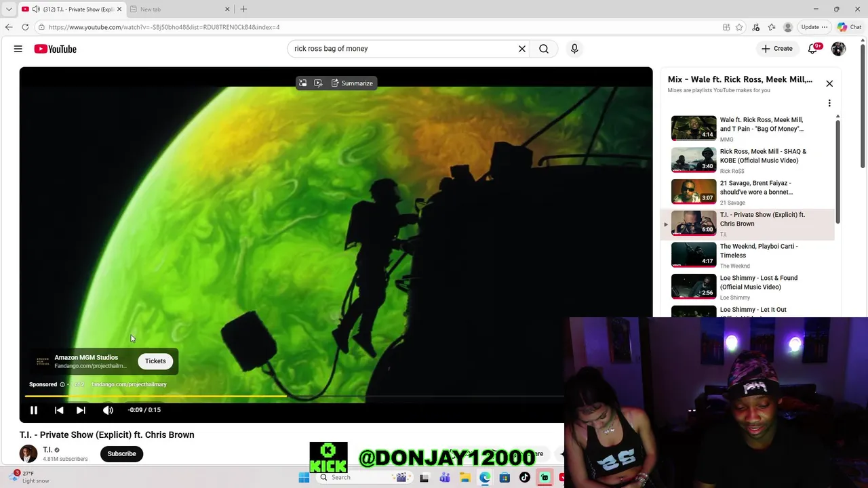868x488 pixels.
Task: Open T.I. channel avatar
Action: tap(28, 454)
